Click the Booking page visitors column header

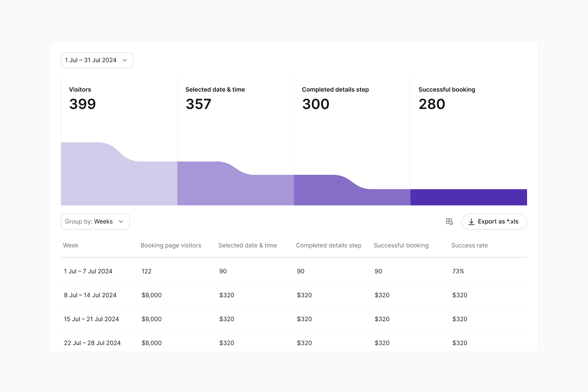(x=171, y=245)
